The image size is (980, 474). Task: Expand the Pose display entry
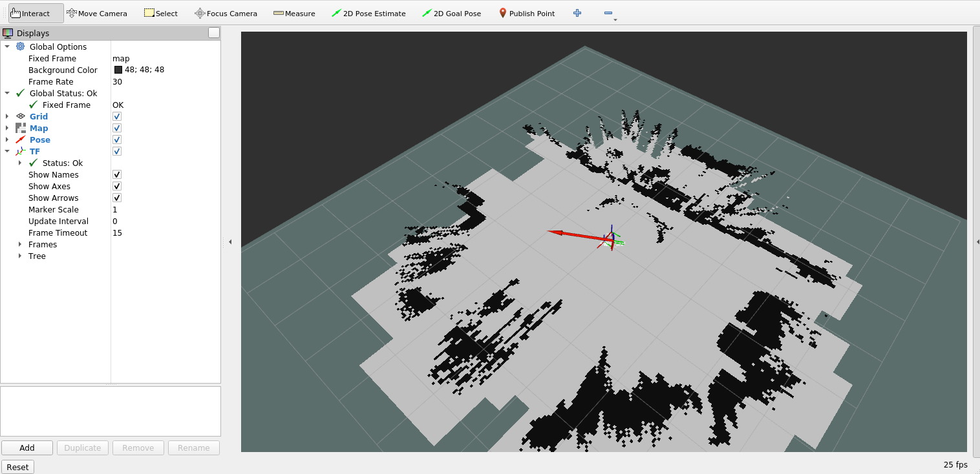pos(7,140)
